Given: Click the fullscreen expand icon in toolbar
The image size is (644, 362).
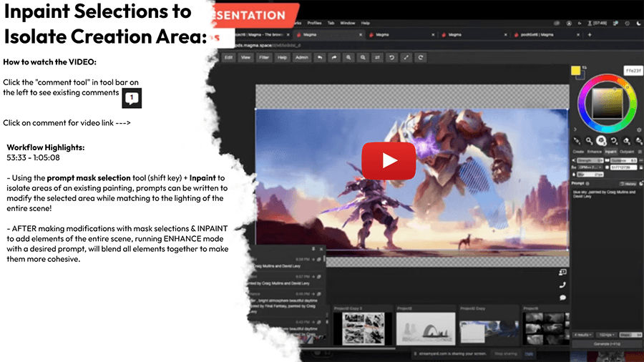Looking at the screenshot, I should [x=406, y=57].
